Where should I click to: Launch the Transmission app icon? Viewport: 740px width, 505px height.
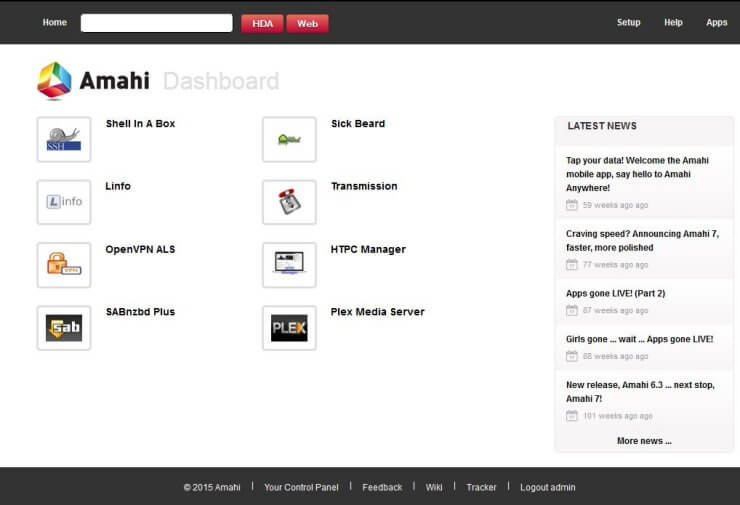pos(289,202)
